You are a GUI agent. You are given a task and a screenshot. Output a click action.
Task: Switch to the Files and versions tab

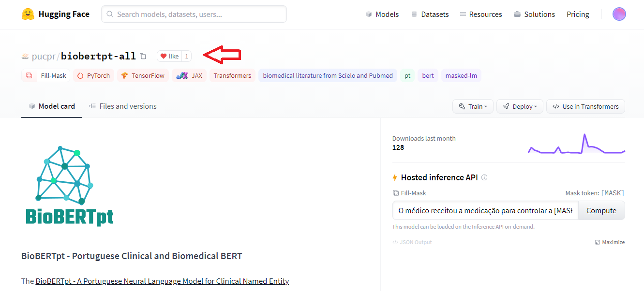(x=123, y=106)
